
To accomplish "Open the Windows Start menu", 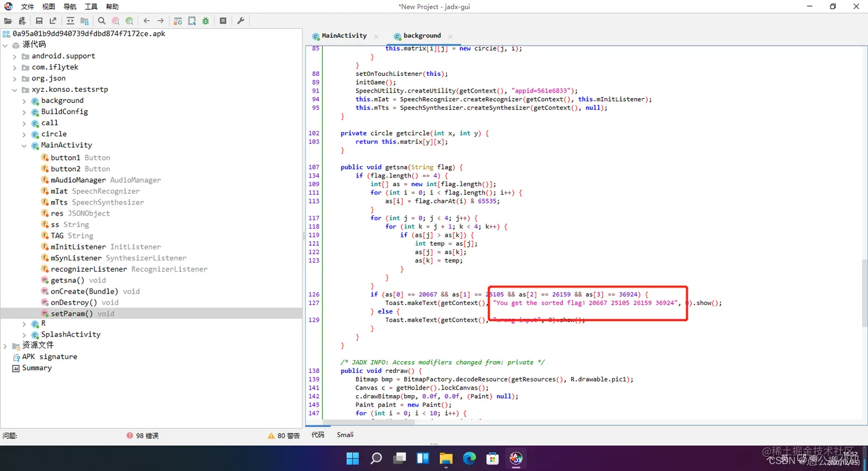I will pyautogui.click(x=352, y=458).
